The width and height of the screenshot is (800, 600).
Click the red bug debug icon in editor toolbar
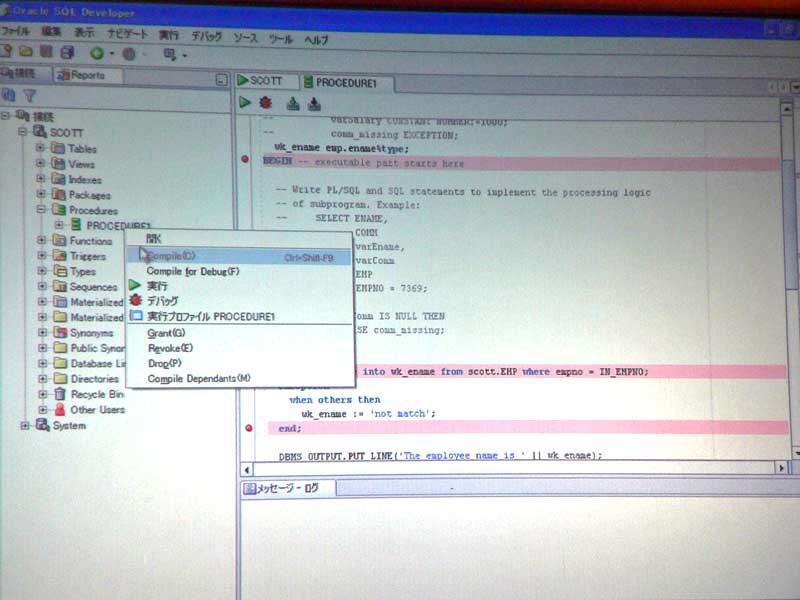265,103
